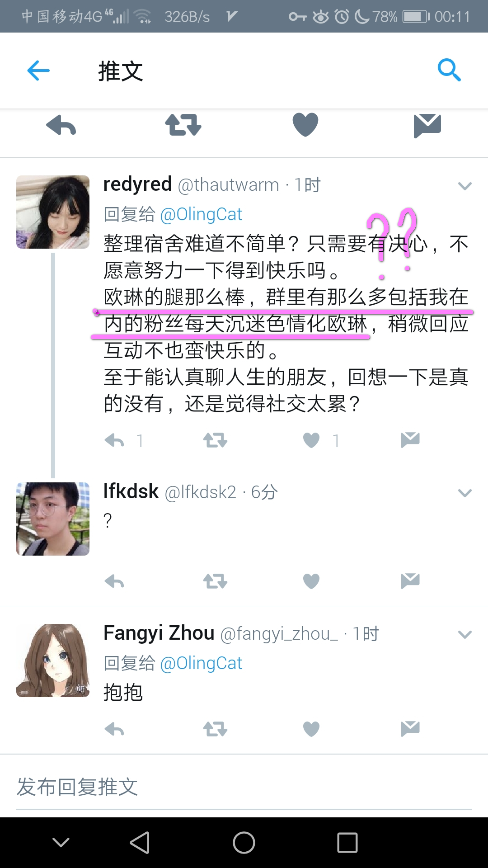This screenshot has width=488, height=868.
Task: Open options chevron on Fangyi Zhou's tweet
Action: [465, 635]
